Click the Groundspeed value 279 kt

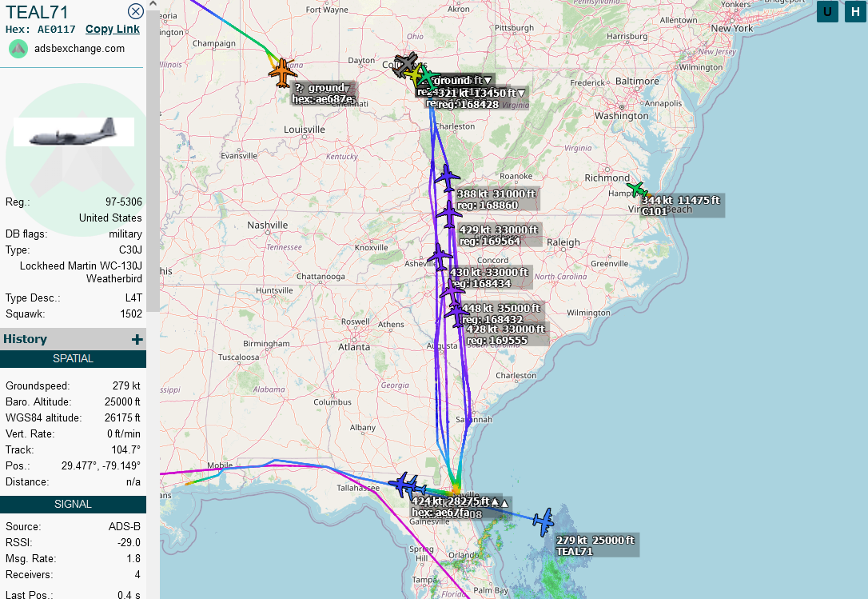pyautogui.click(x=126, y=385)
